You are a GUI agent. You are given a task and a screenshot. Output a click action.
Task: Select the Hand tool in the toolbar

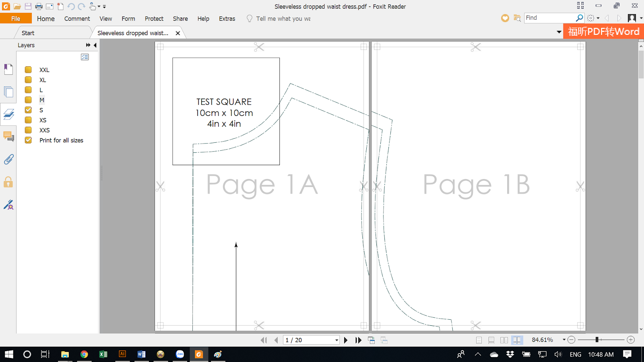coord(92,6)
